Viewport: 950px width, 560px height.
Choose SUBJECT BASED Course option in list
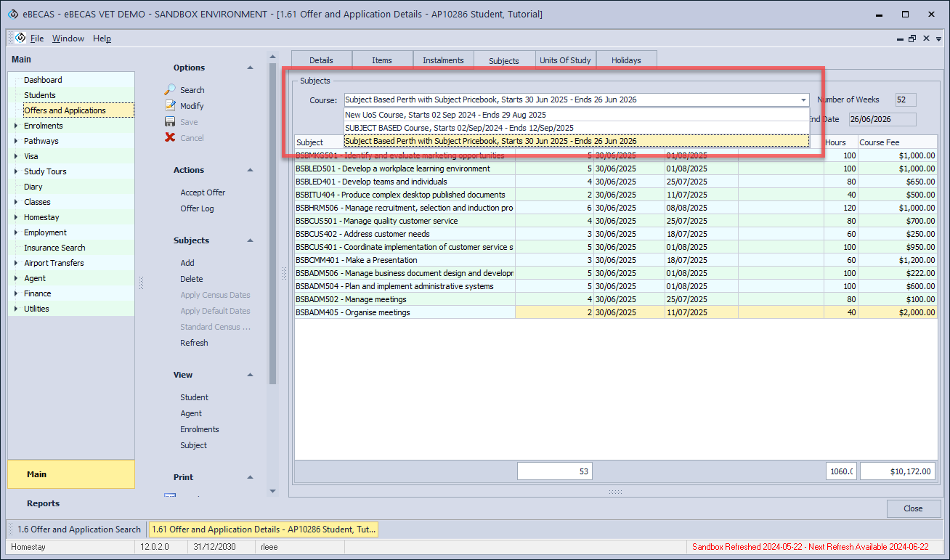pos(458,128)
